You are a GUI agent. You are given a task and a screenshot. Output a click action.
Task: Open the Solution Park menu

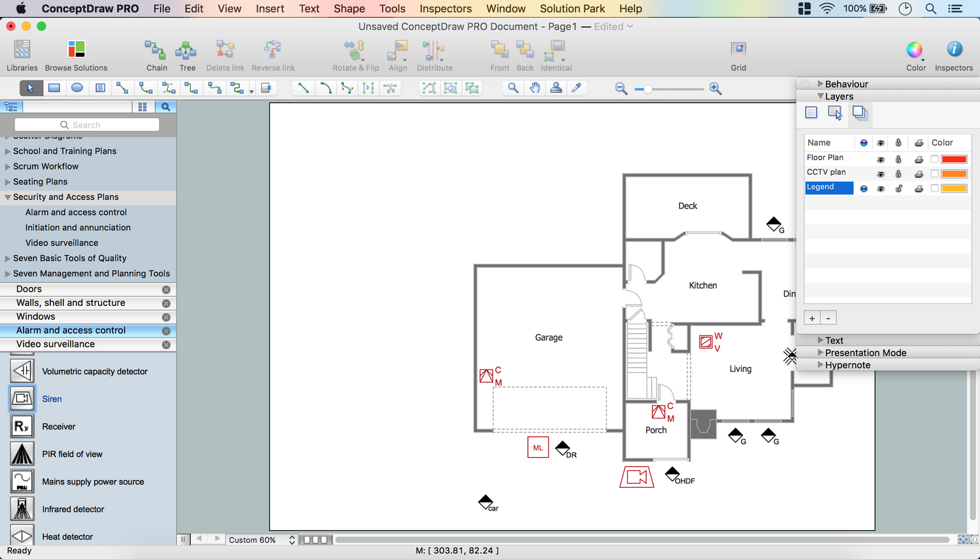coord(572,8)
